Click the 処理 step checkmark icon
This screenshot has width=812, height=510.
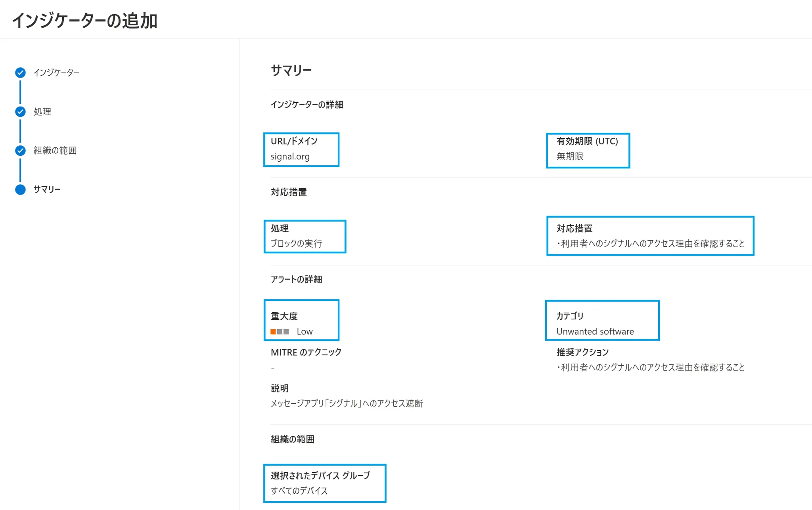pos(20,112)
